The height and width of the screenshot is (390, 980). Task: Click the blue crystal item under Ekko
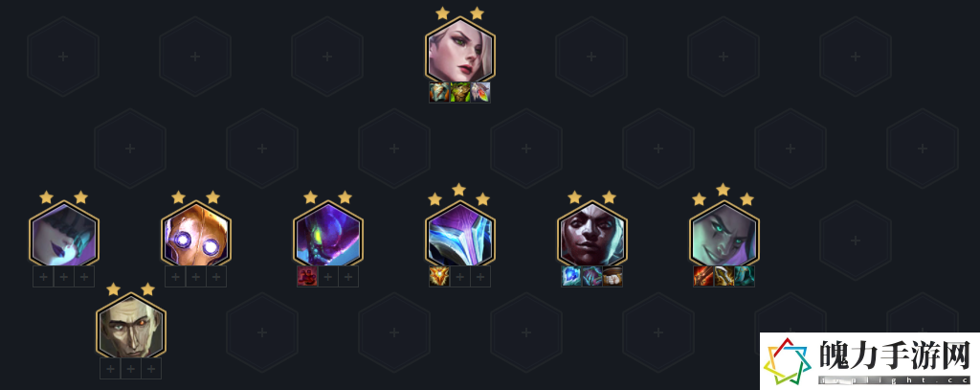click(x=571, y=277)
